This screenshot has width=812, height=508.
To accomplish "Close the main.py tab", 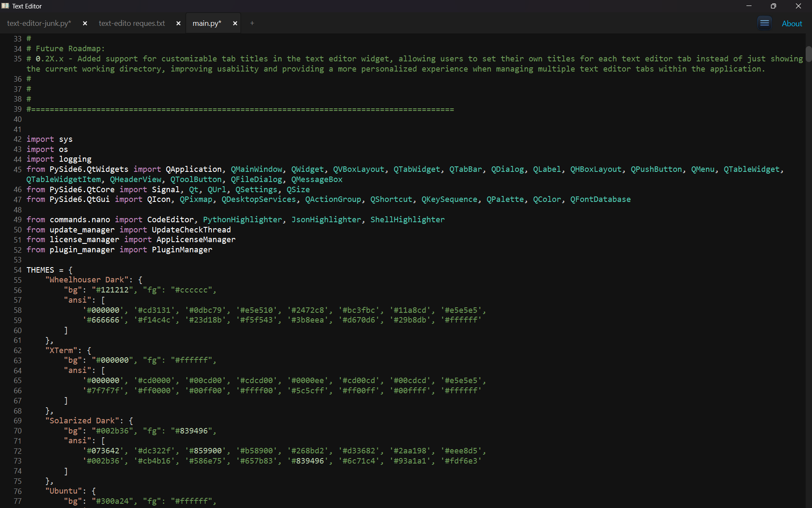I will 235,23.
